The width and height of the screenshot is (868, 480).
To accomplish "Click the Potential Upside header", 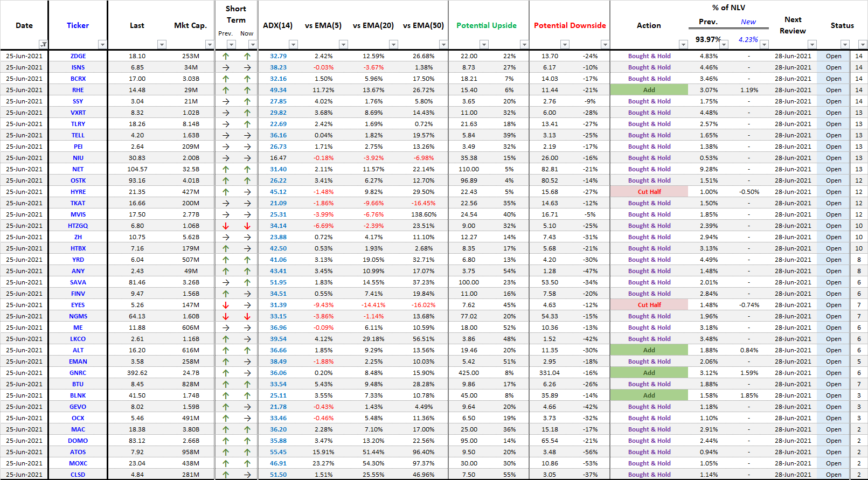I will pos(487,25).
